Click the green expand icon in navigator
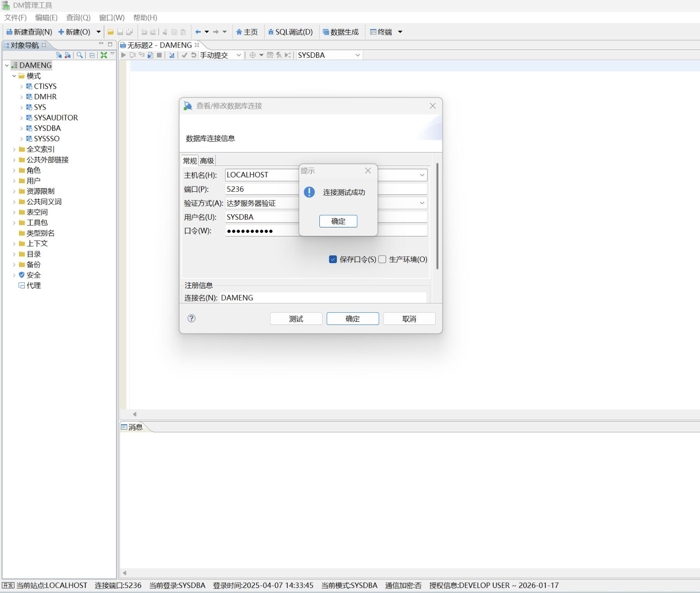700x593 pixels. (104, 55)
